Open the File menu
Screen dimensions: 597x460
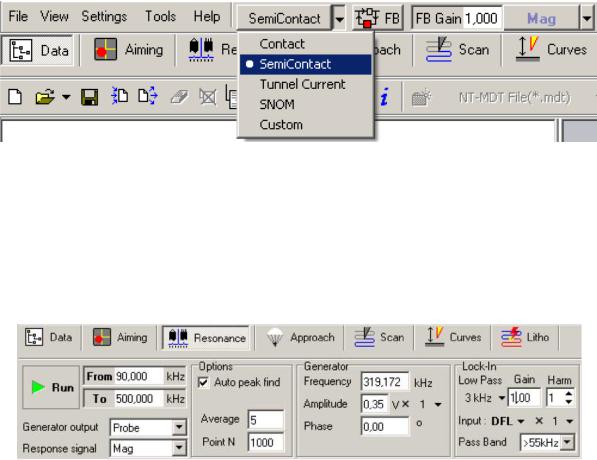tap(18, 16)
